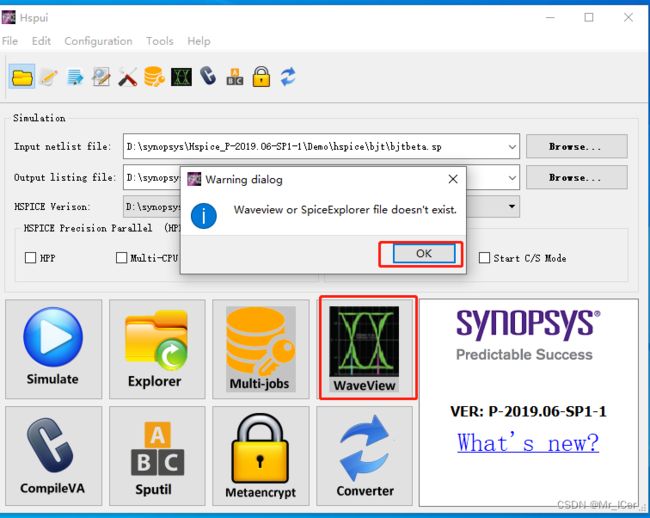
Task: Open the large Metaencrypt button
Action: point(261,456)
